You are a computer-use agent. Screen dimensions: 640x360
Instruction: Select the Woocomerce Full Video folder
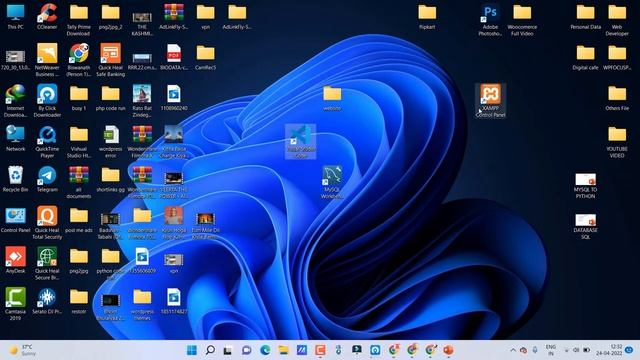click(x=522, y=20)
